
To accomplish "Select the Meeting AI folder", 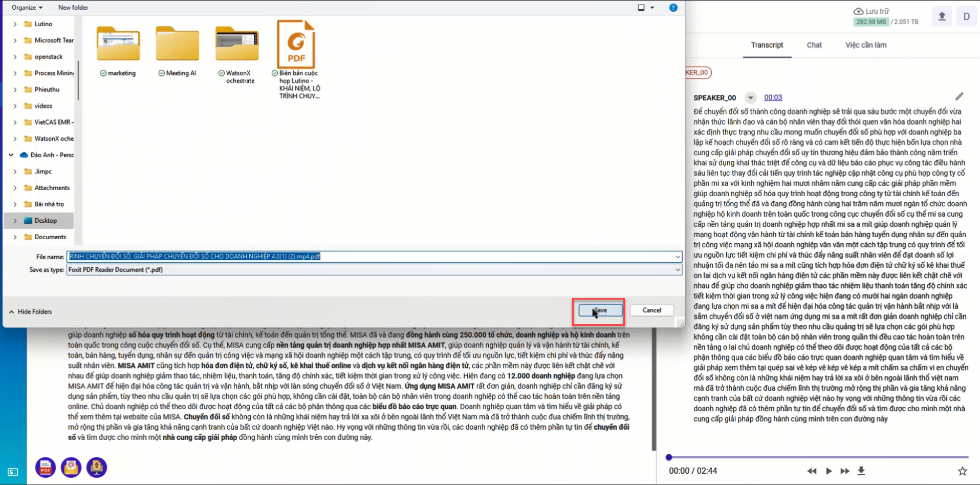I will click(178, 51).
